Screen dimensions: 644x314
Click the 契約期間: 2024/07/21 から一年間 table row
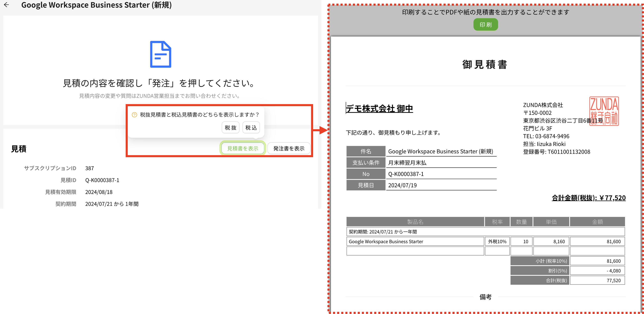point(486,232)
